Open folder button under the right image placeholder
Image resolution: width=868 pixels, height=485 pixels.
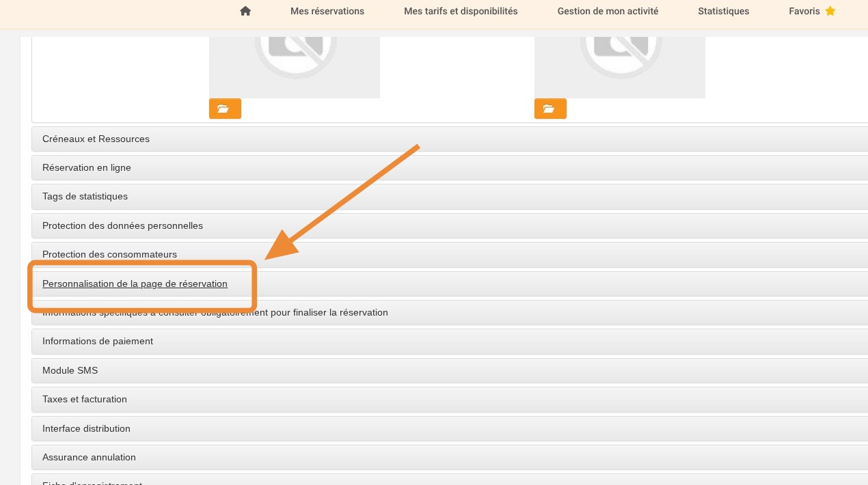[x=550, y=109]
